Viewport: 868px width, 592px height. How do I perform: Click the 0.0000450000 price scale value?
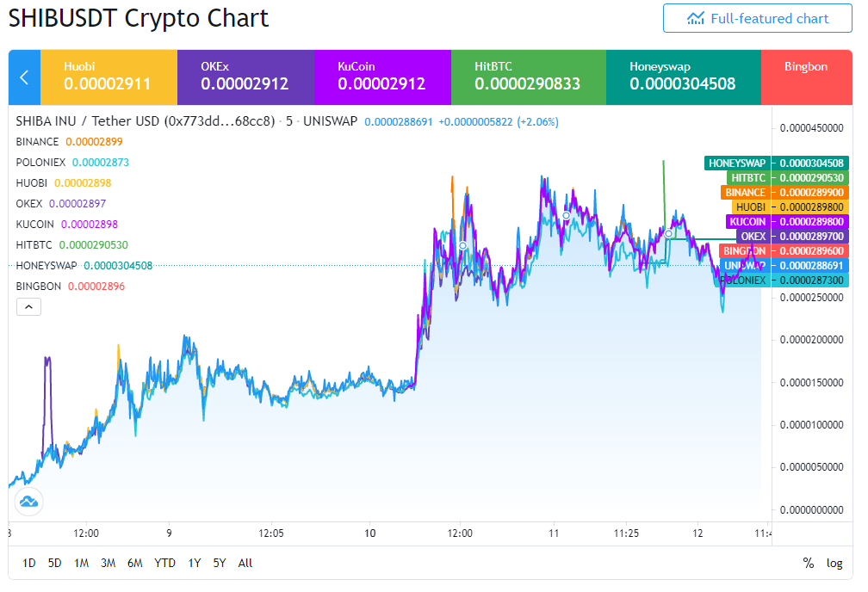click(x=811, y=128)
